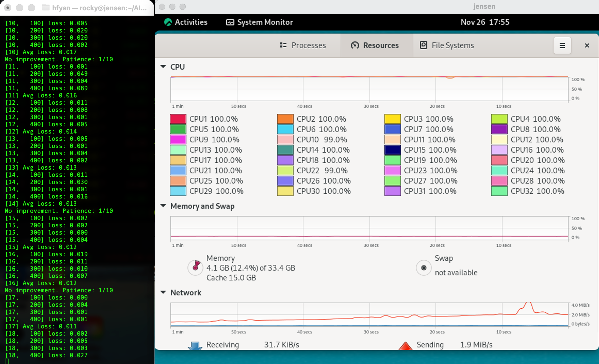Open the Activities overview
Screen dimensions: 599x364
click(x=186, y=22)
